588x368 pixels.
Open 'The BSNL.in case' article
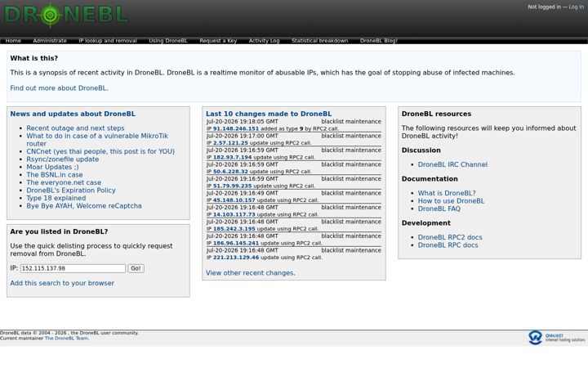pos(55,175)
